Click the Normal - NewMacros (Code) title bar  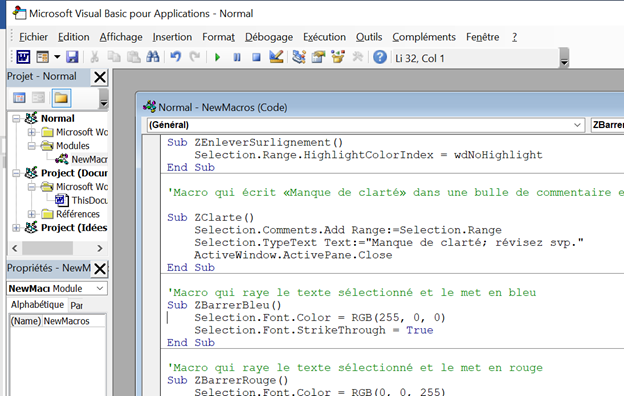tap(380, 107)
